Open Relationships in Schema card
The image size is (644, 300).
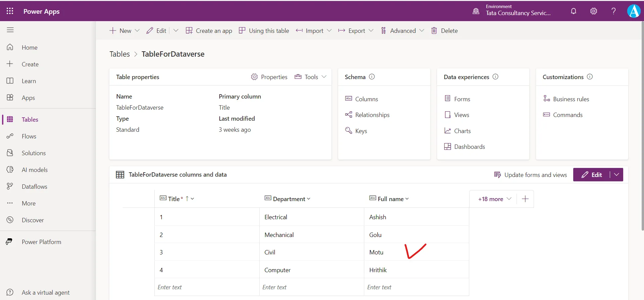pos(367,115)
